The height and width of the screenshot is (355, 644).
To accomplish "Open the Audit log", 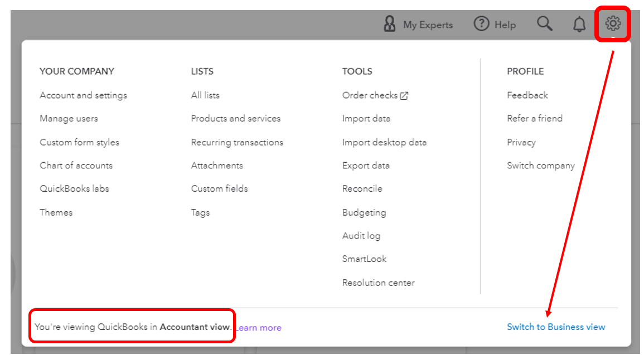I will (361, 236).
